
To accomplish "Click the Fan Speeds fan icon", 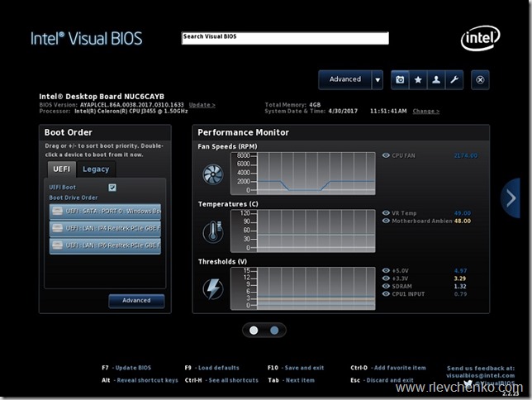I will point(213,174).
